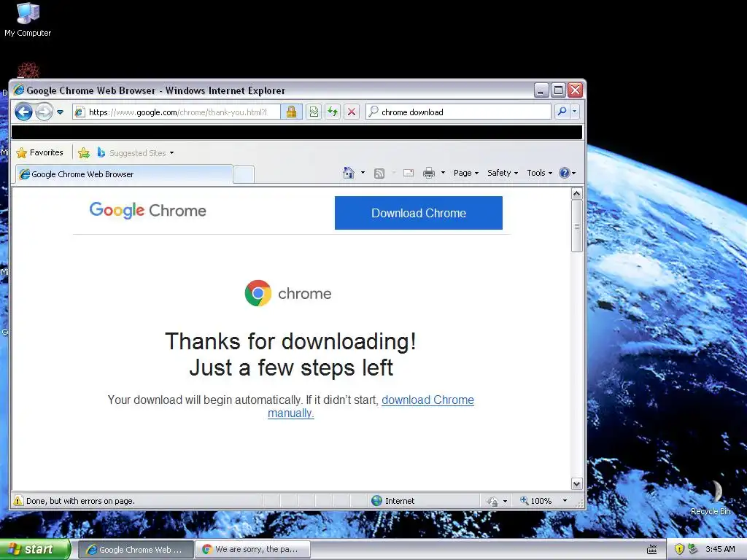
Task: Switch to Google Chrome Web taskbar button
Action: pyautogui.click(x=135, y=550)
